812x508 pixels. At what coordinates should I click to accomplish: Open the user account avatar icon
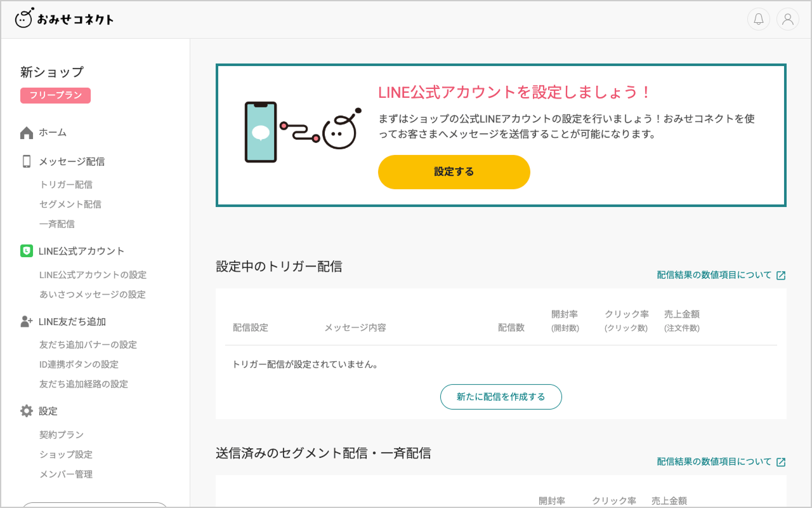788,19
